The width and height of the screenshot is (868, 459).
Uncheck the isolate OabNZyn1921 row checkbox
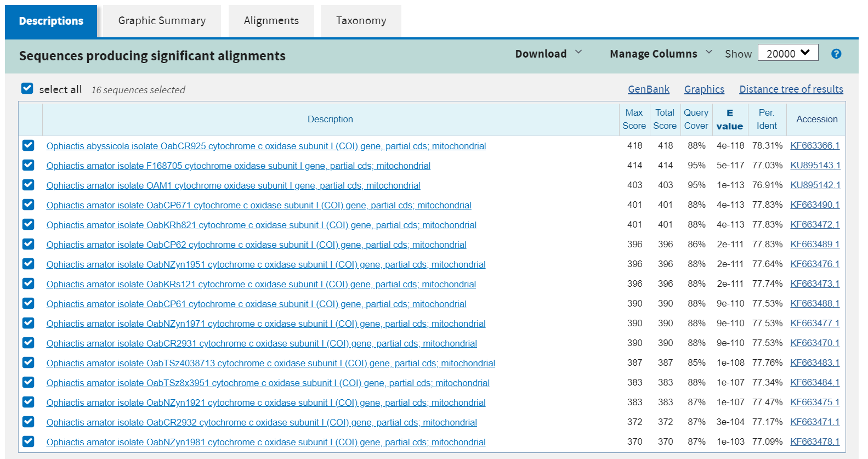click(x=29, y=402)
